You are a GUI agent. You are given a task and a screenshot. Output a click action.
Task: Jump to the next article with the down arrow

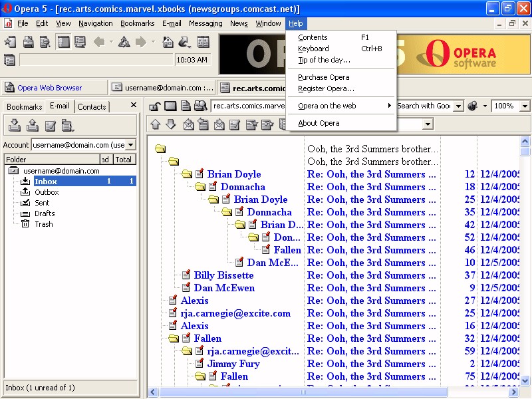(171, 124)
